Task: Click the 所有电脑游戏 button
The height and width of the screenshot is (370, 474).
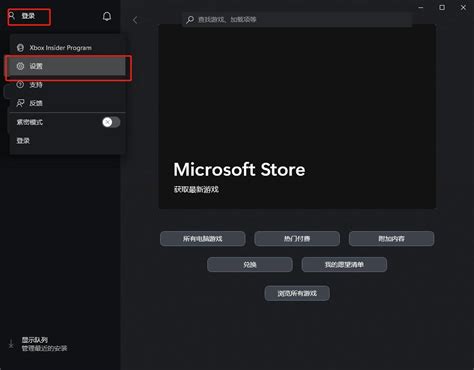Action: pos(203,239)
